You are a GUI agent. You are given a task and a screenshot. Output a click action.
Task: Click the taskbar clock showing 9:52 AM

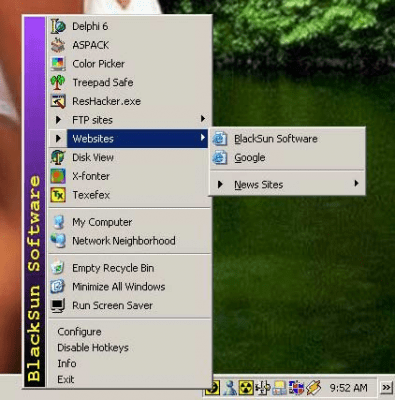(x=348, y=388)
